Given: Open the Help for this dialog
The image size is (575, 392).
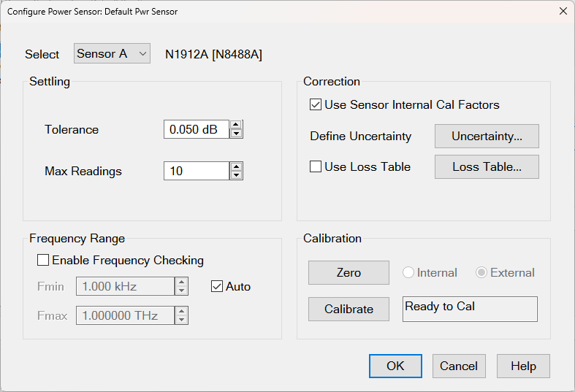Looking at the screenshot, I should tap(523, 366).
